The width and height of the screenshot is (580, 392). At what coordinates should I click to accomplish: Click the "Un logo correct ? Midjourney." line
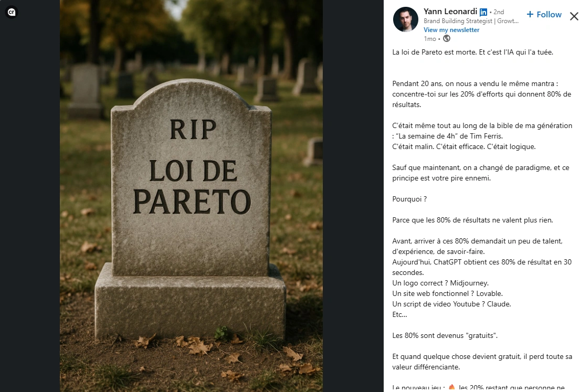coord(440,283)
